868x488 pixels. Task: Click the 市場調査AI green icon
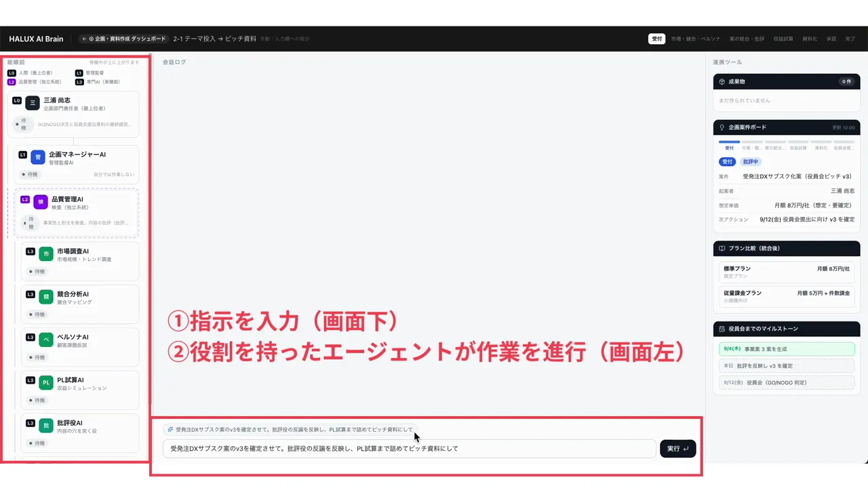click(46, 254)
